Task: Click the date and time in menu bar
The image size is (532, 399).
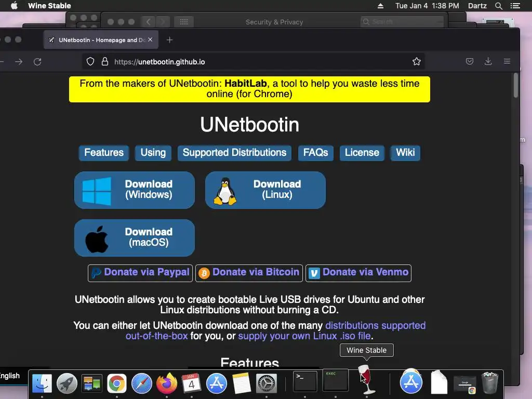Action: point(427,6)
